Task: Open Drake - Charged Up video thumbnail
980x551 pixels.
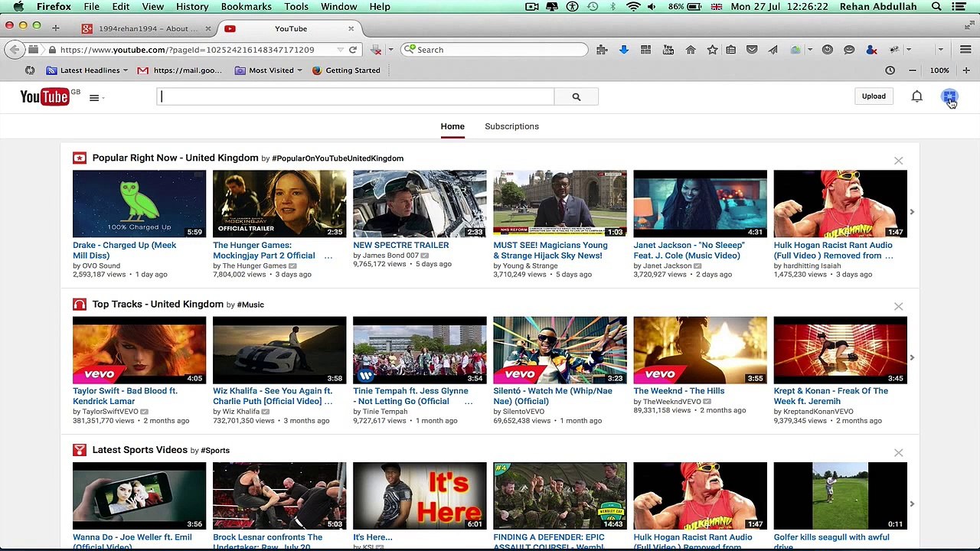Action: click(x=139, y=204)
